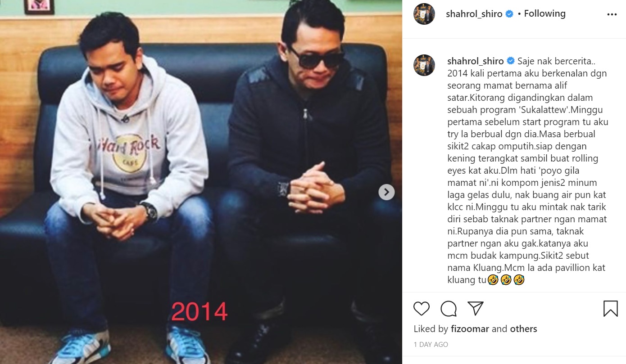Like the post with the heart icon

point(422,309)
